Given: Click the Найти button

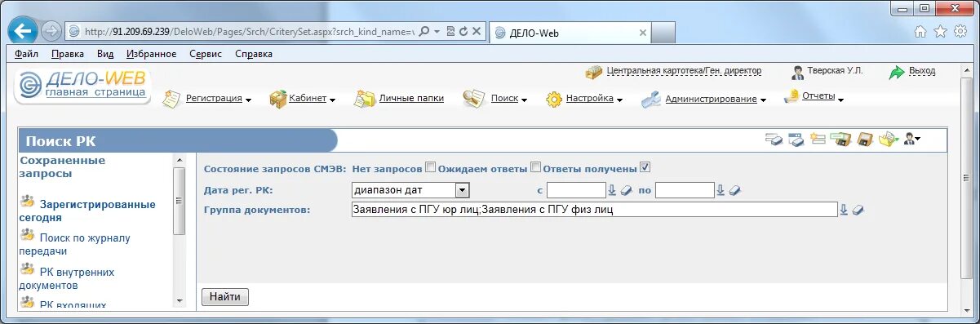Looking at the screenshot, I should tap(224, 297).
